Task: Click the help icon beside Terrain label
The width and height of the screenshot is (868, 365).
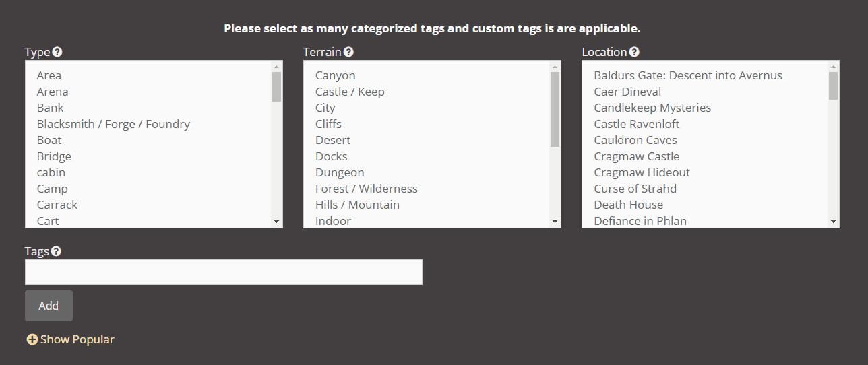Action: tap(348, 52)
